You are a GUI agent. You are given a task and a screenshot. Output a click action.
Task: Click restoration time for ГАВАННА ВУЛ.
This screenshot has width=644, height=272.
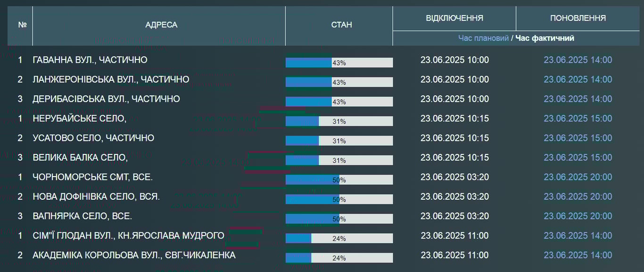click(578, 60)
